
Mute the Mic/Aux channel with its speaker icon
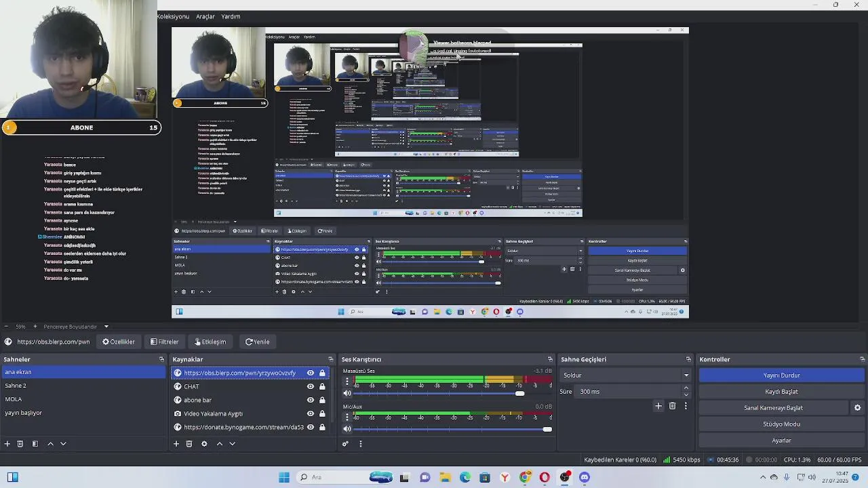coord(347,429)
